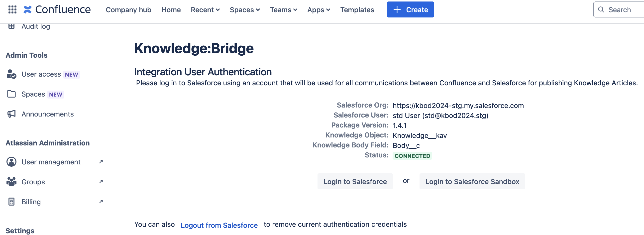The image size is (644, 235).
Task: Click the Spaces folder icon in sidebar
Action: click(x=11, y=94)
